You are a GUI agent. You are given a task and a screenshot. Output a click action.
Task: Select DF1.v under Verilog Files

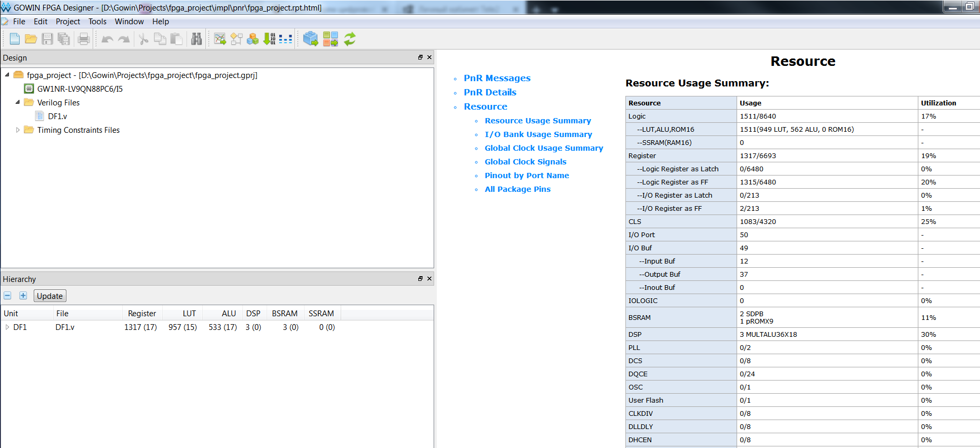(57, 116)
